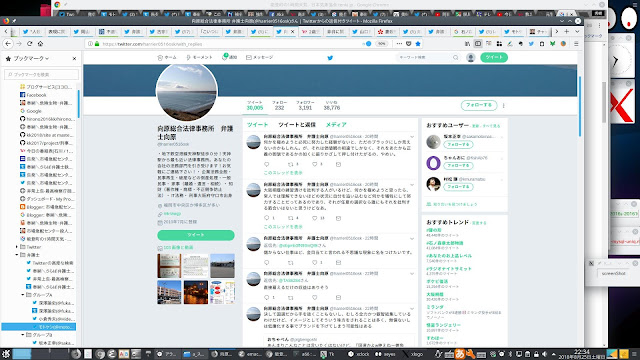This screenshot has width=640, height=360.
Task: Collapse the グループB bookmarks folder
Action: [23, 335]
